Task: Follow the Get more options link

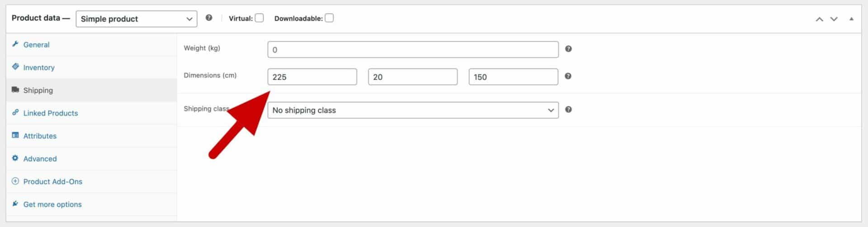Action: click(x=52, y=204)
